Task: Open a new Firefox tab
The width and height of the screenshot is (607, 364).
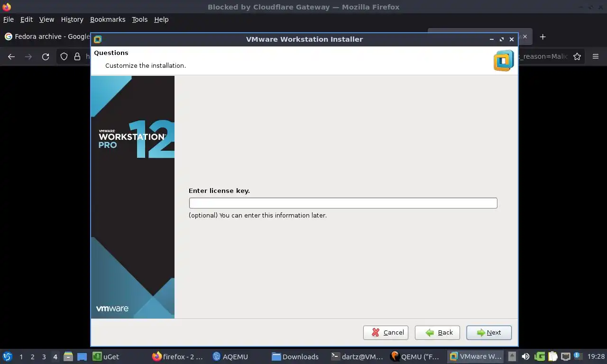Action: coord(543,37)
